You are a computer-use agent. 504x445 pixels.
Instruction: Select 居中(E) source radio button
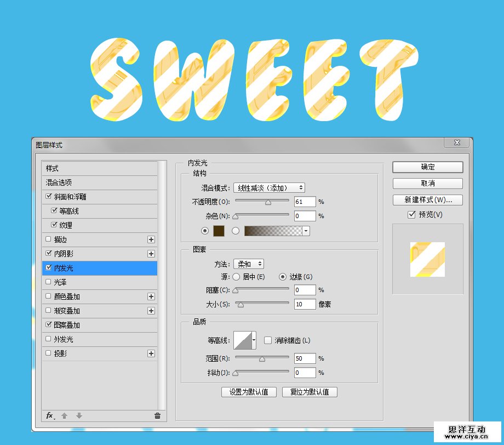point(236,277)
